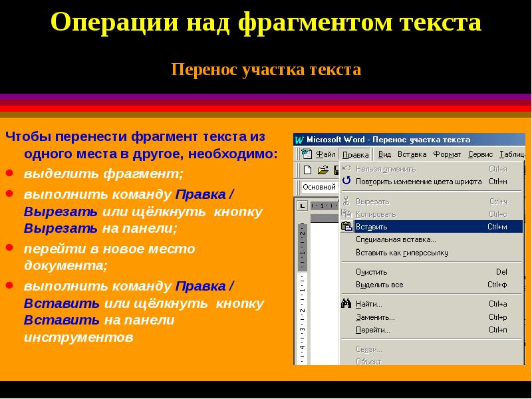
Task: Click the greyed Связи... menu entry
Action: pyautogui.click(x=432, y=349)
